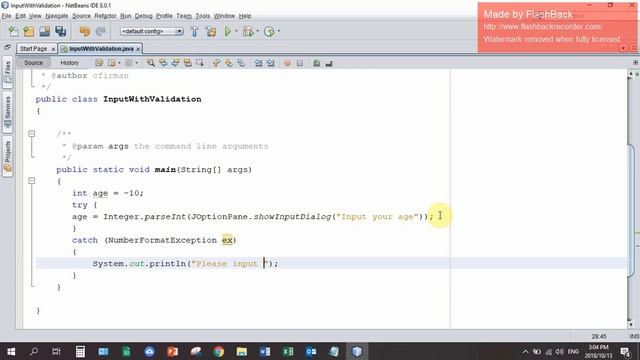Image resolution: width=640 pixels, height=360 pixels.
Task: Toggle the rectangular selection icon
Action: pos(200,63)
